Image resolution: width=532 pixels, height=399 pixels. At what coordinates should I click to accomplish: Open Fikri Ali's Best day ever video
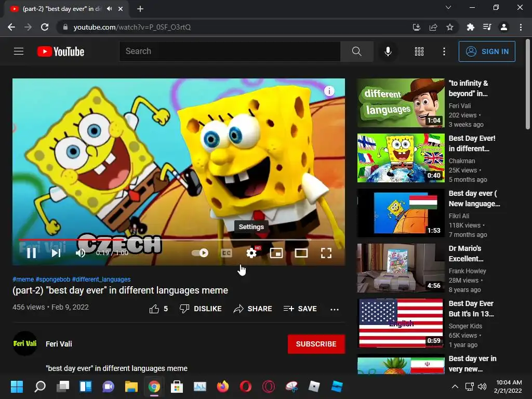[401, 212]
